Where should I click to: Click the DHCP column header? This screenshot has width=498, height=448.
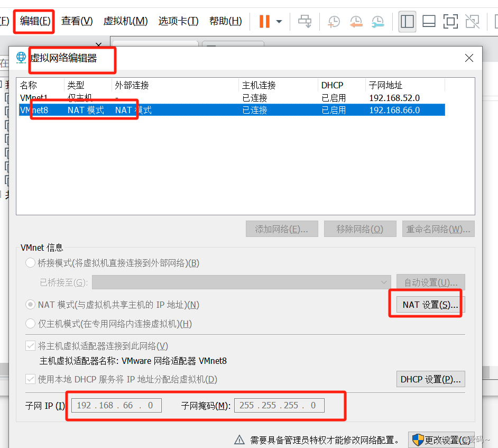[342, 85]
